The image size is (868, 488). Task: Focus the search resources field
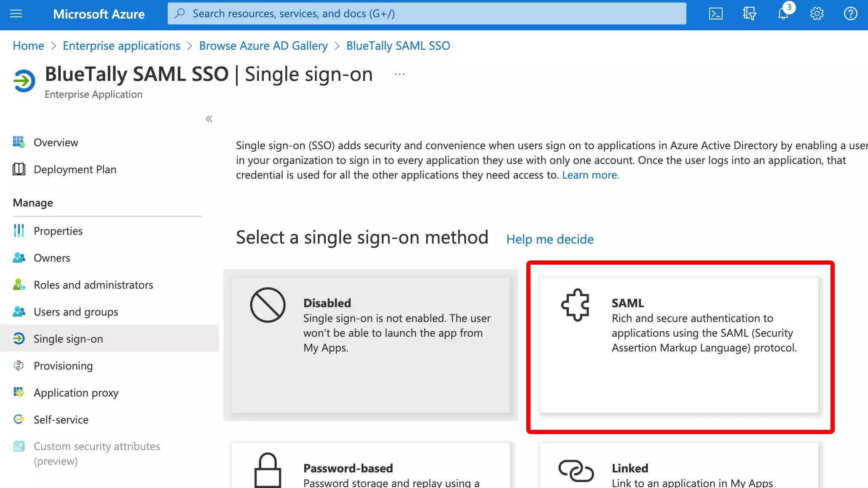(x=427, y=13)
